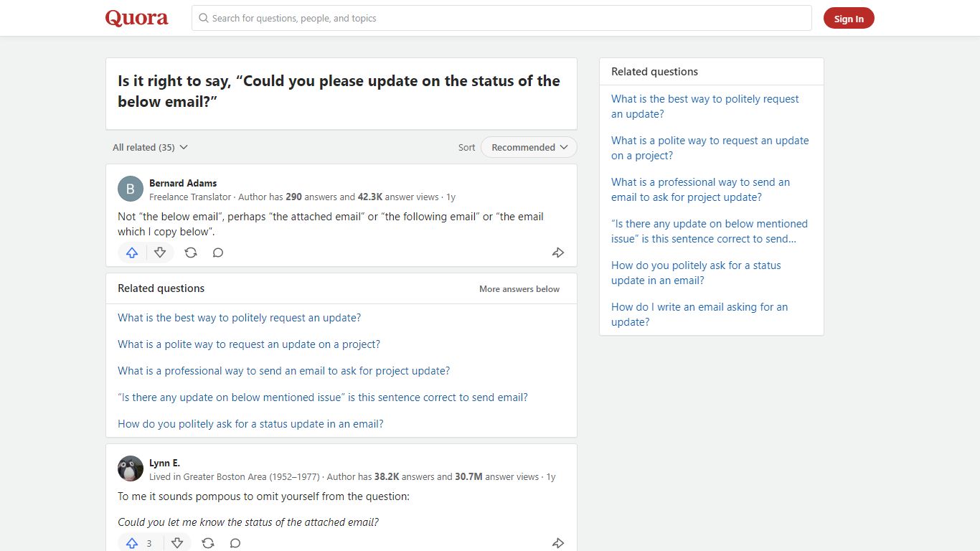Open Bernard Adams' profile avatar

tap(131, 189)
